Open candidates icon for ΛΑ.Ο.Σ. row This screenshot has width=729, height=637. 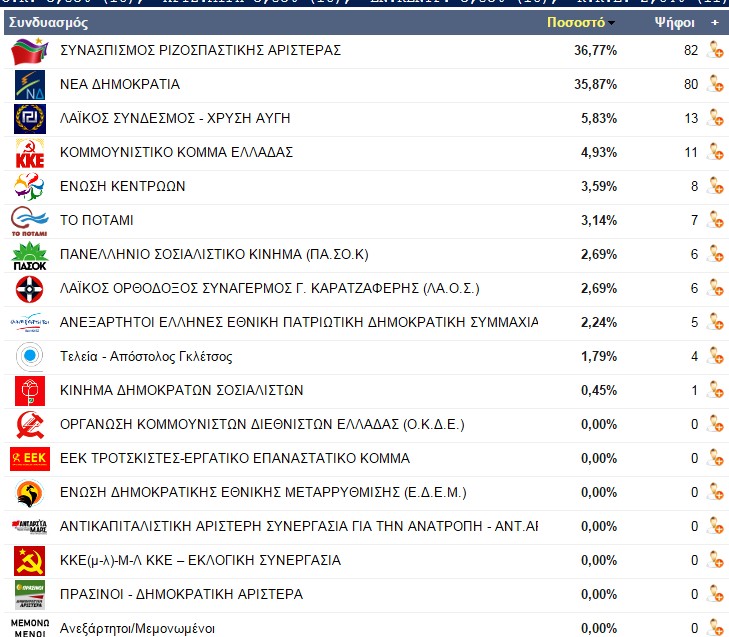tap(715, 288)
